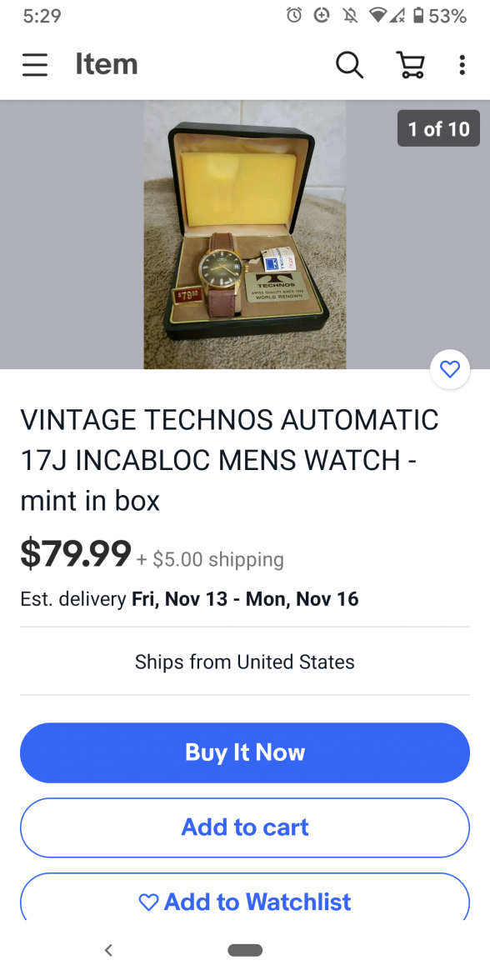Tap the search magnifier icon
490x980 pixels.
point(349,64)
